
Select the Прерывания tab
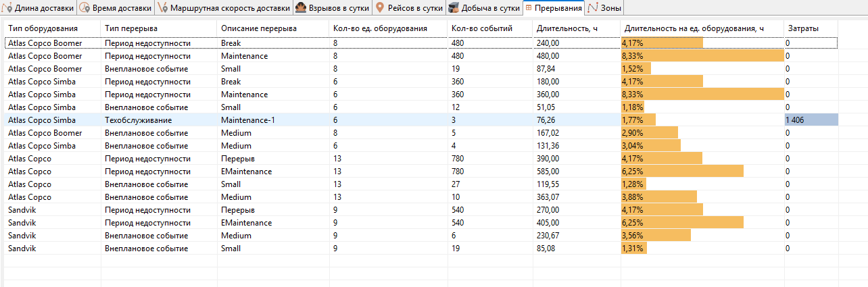[x=554, y=8]
